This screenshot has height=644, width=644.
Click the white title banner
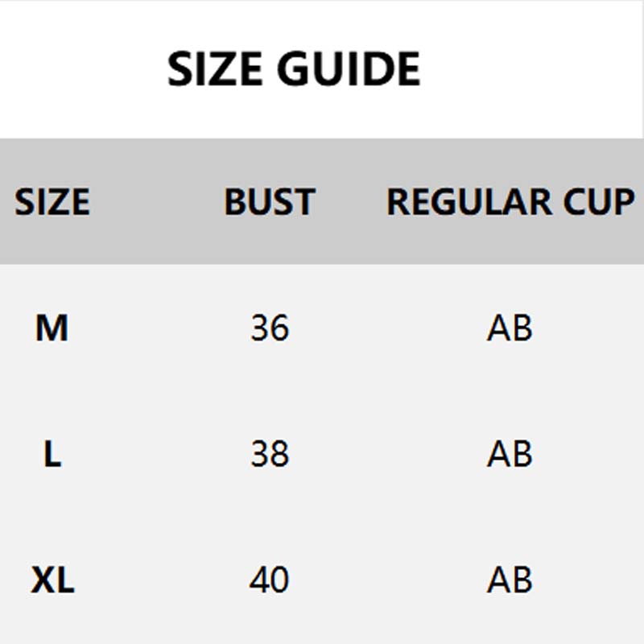pos(523,48)
